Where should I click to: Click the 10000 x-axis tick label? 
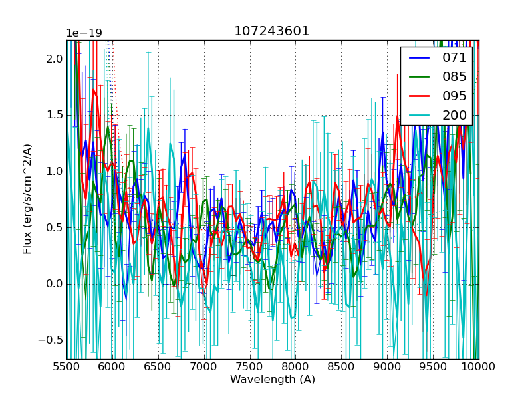(x=479, y=366)
